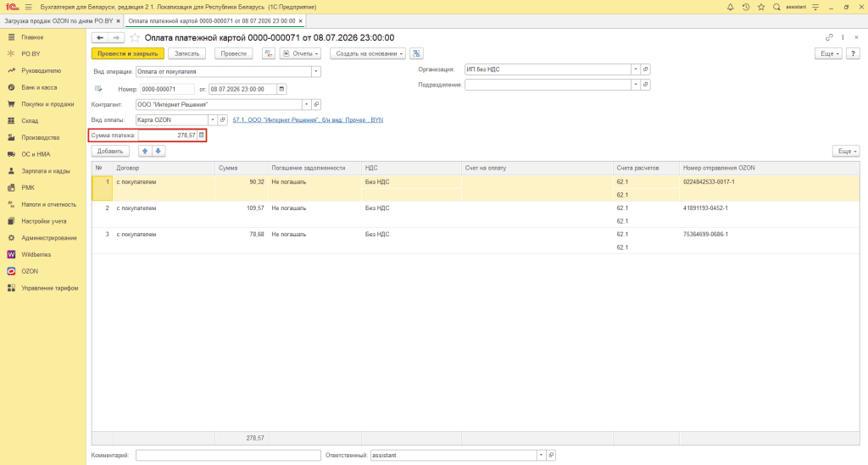Screen dimensions: 868x465
Task: Show accounting entries with the Дт/Кт icon
Action: point(269,53)
